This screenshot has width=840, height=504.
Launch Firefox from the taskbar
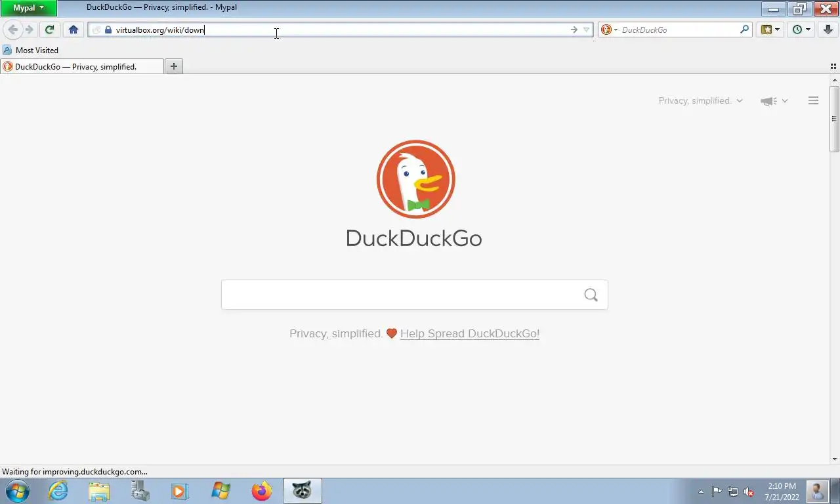click(x=261, y=491)
